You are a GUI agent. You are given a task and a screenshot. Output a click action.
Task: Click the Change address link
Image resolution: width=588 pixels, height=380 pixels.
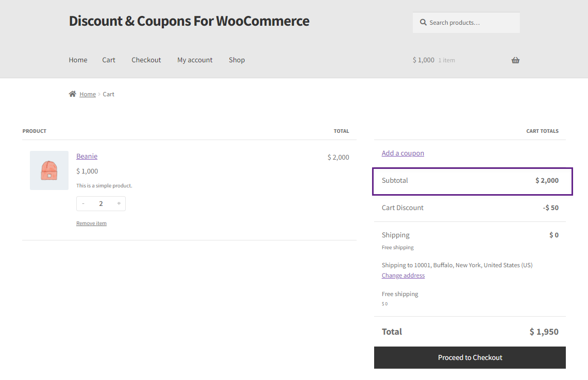tap(403, 275)
